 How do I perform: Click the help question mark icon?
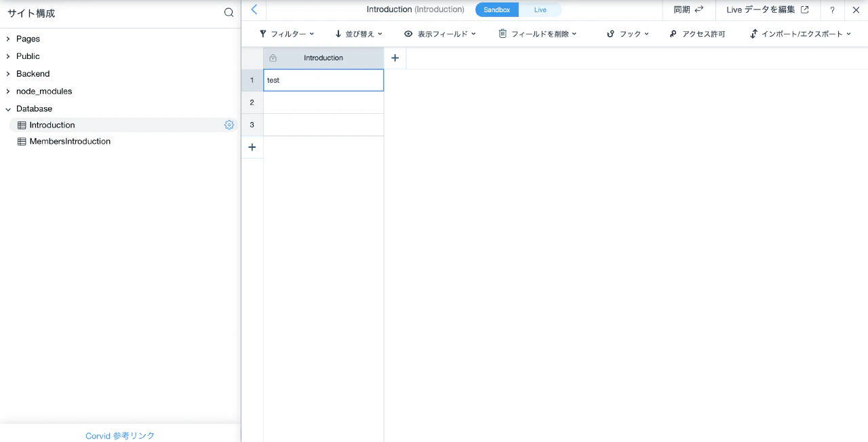832,10
